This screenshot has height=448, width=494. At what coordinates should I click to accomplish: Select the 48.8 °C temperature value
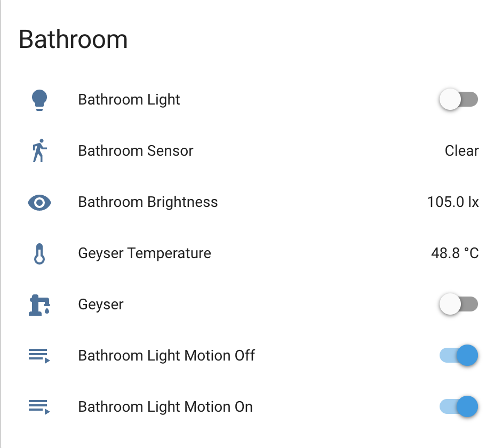pyautogui.click(x=455, y=253)
